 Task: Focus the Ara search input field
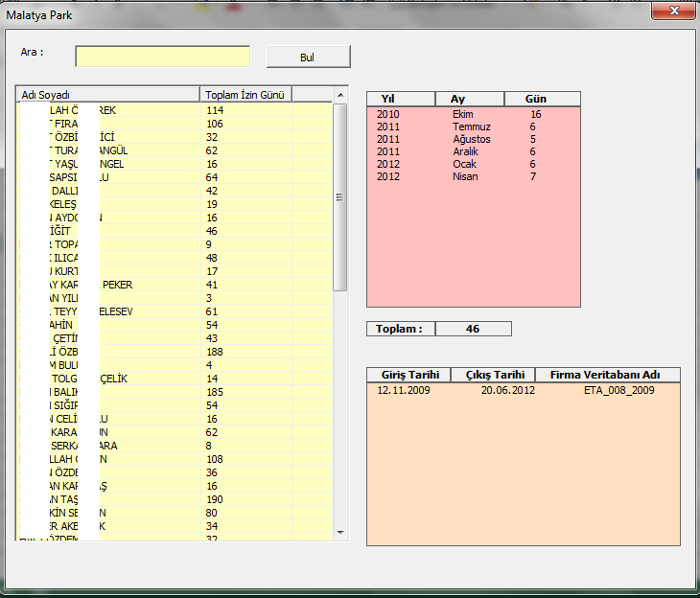(x=163, y=57)
